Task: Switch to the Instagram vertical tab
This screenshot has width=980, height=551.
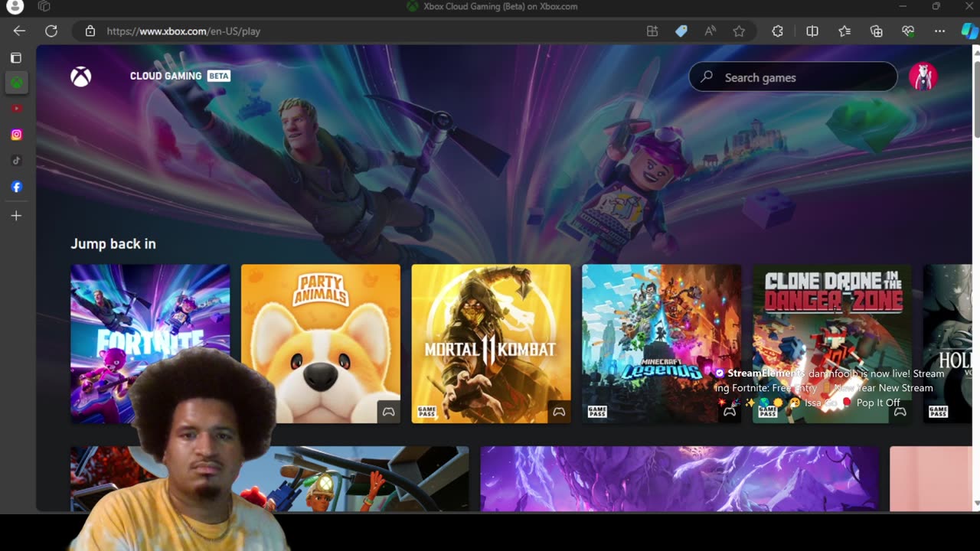Action: pos(16,135)
